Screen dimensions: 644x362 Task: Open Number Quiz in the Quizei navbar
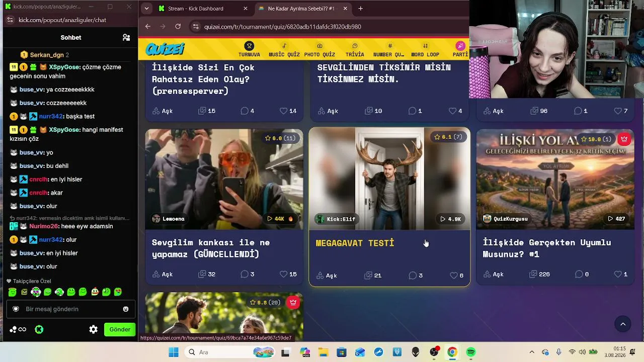pos(389,49)
